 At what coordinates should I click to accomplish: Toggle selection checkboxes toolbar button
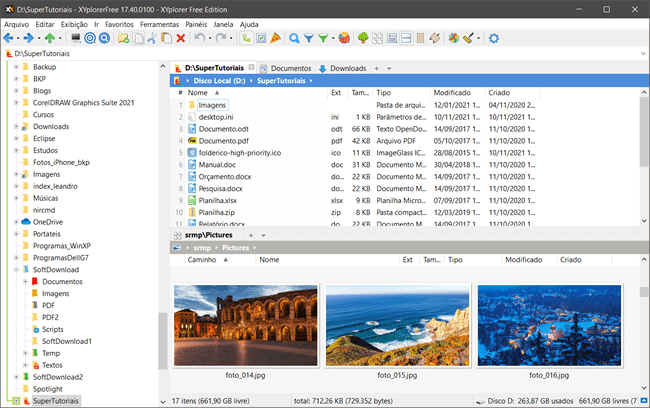point(261,39)
